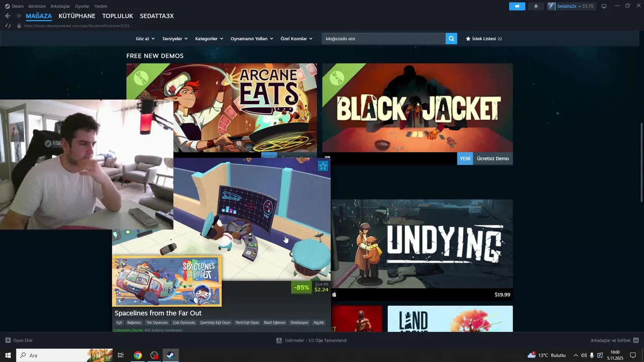644x362 pixels.
Task: Switch to the MAĞAZA tab
Action: click(39, 16)
